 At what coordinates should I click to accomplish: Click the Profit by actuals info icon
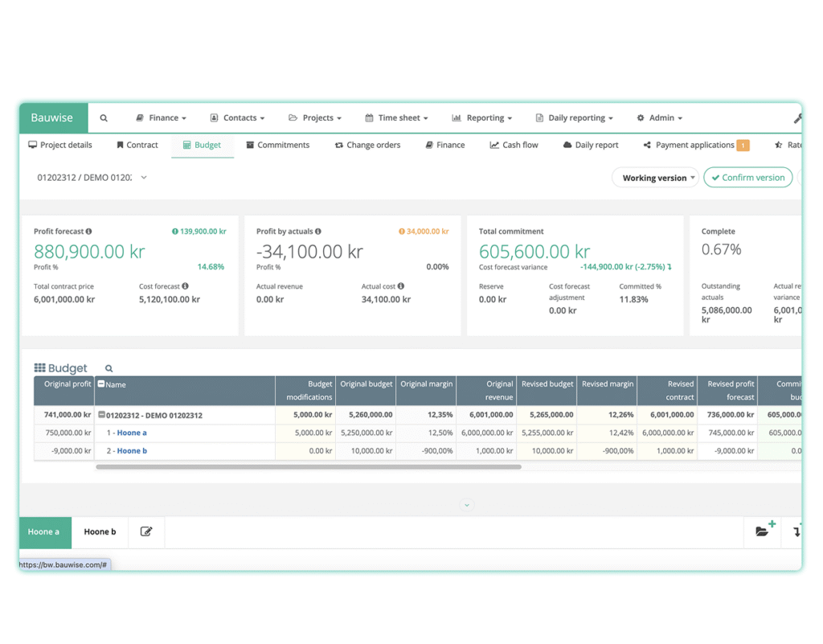(x=318, y=232)
